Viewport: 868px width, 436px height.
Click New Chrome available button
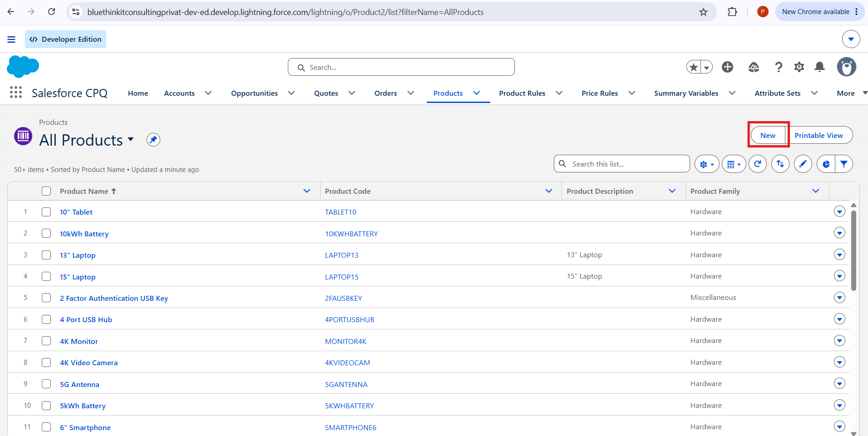(819, 12)
